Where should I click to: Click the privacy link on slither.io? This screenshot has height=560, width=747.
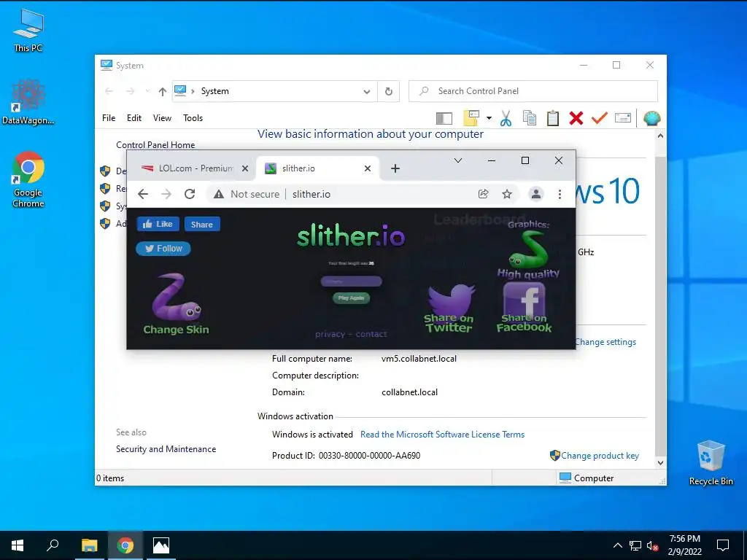[x=330, y=334]
